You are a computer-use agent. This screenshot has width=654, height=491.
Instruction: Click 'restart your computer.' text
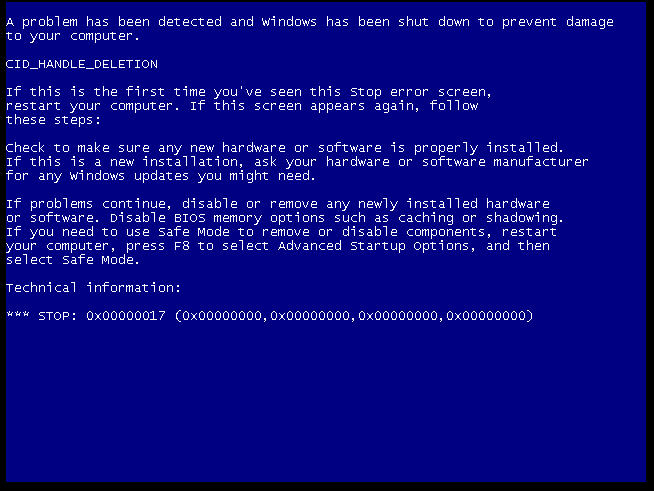coord(93,106)
